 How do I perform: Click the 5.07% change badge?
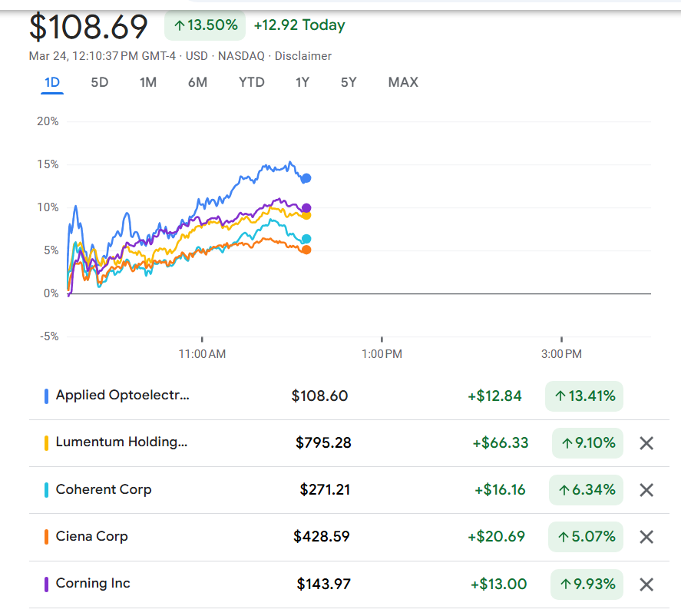tap(586, 537)
